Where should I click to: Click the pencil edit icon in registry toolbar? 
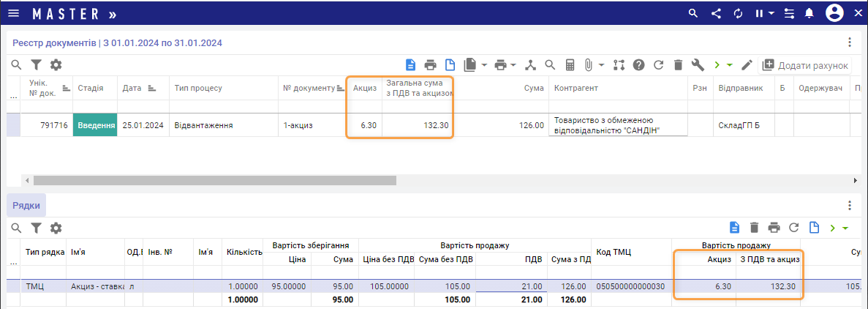click(747, 65)
